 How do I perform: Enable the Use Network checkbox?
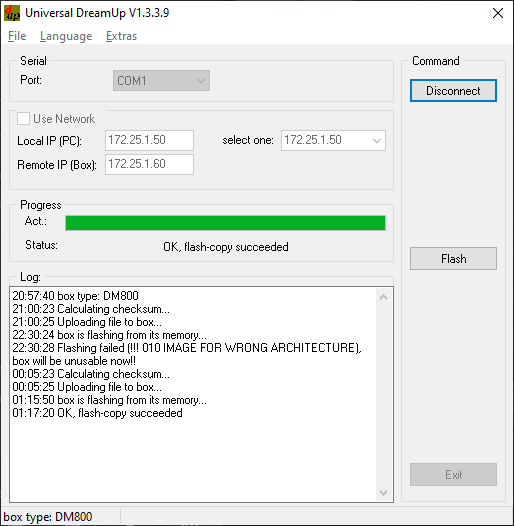pyautogui.click(x=23, y=119)
